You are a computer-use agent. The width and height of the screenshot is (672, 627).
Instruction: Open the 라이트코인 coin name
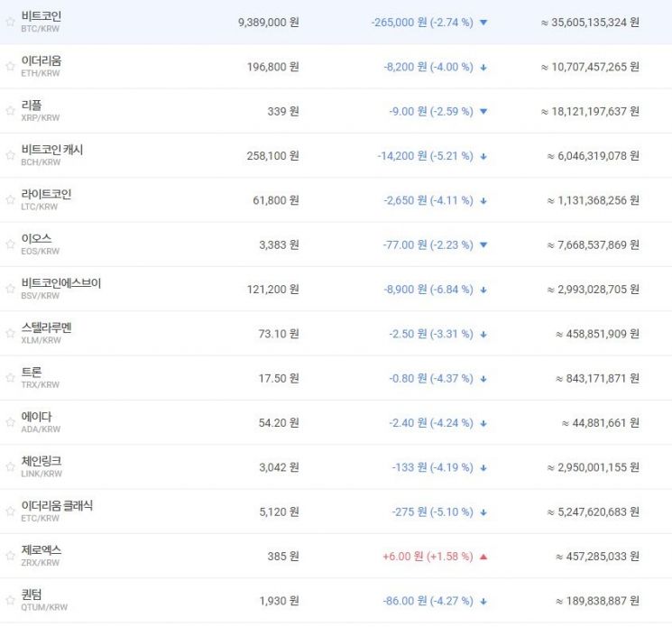[46, 195]
